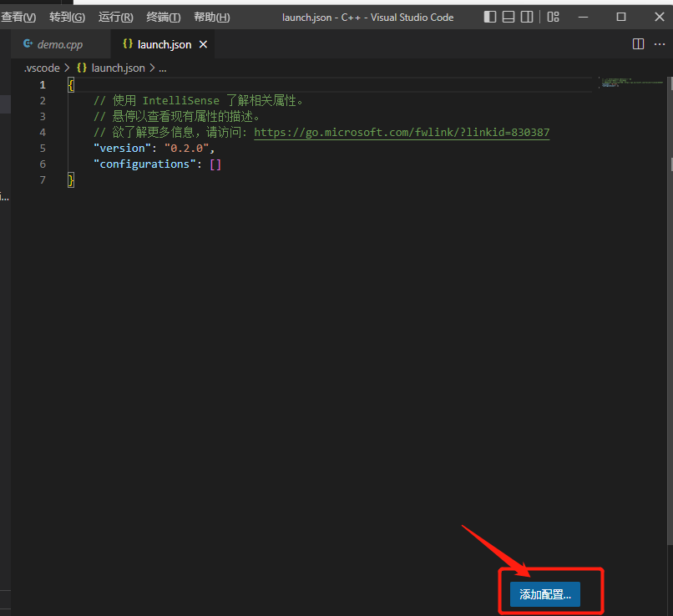Open the 运行 menu
Screen dimensions: 673x616
tap(115, 17)
